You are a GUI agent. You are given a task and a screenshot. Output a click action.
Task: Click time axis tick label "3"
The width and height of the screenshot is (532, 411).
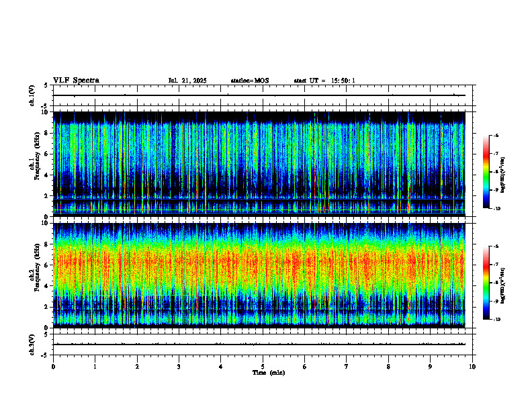(179, 367)
